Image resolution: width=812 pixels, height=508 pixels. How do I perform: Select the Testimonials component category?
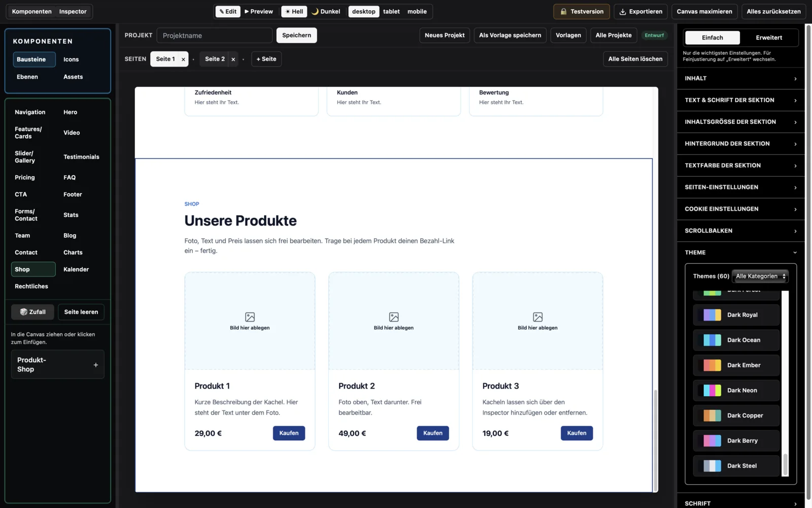pos(81,157)
